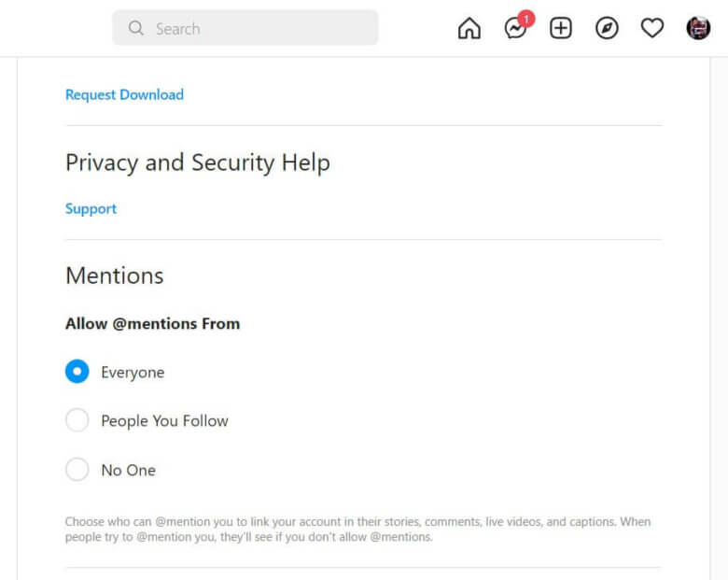Open Messenger direct messages icon
The image size is (728, 580).
coord(514,30)
